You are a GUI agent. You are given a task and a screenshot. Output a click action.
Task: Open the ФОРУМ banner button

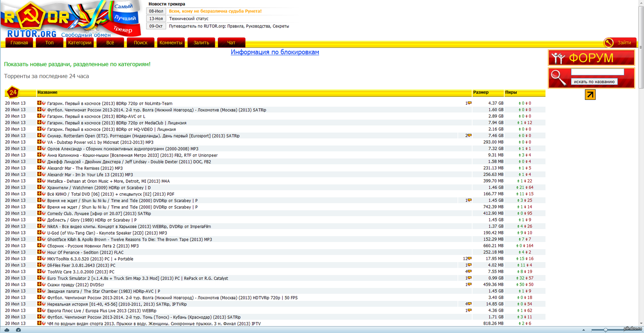tap(591, 58)
